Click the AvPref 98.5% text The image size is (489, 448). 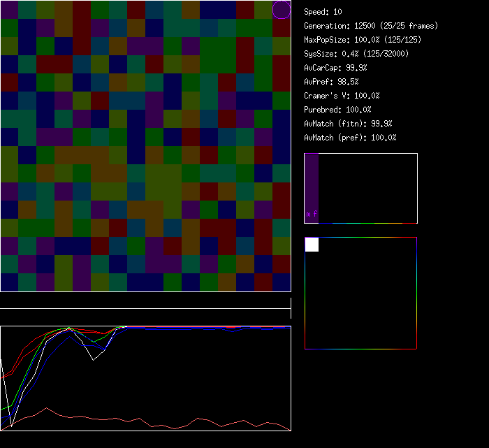click(332, 82)
